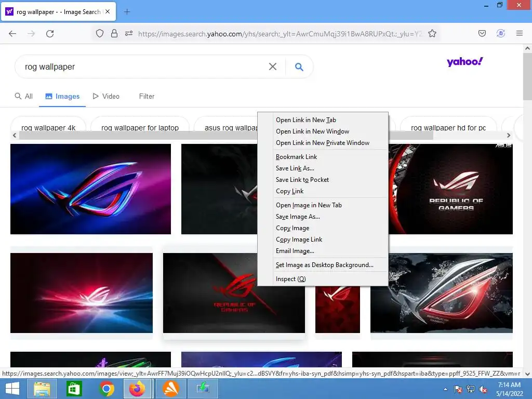Screen dimensions: 532x399
Task: Open the tracking protection shield icon
Action: (x=99, y=33)
